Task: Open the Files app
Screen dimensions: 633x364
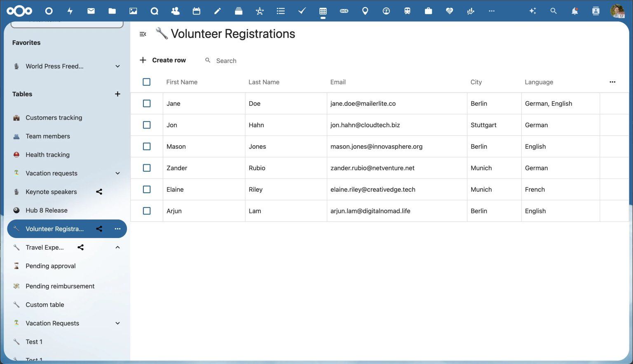Action: point(112,11)
